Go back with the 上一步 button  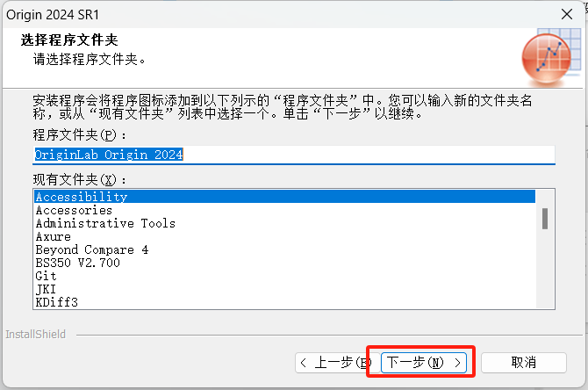point(338,363)
